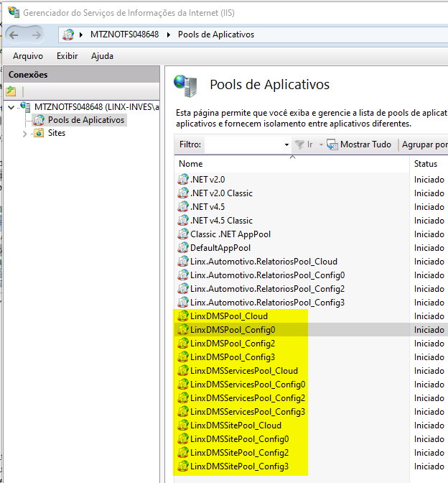Open the Agrupar por option
This screenshot has height=483, width=448.
424,144
